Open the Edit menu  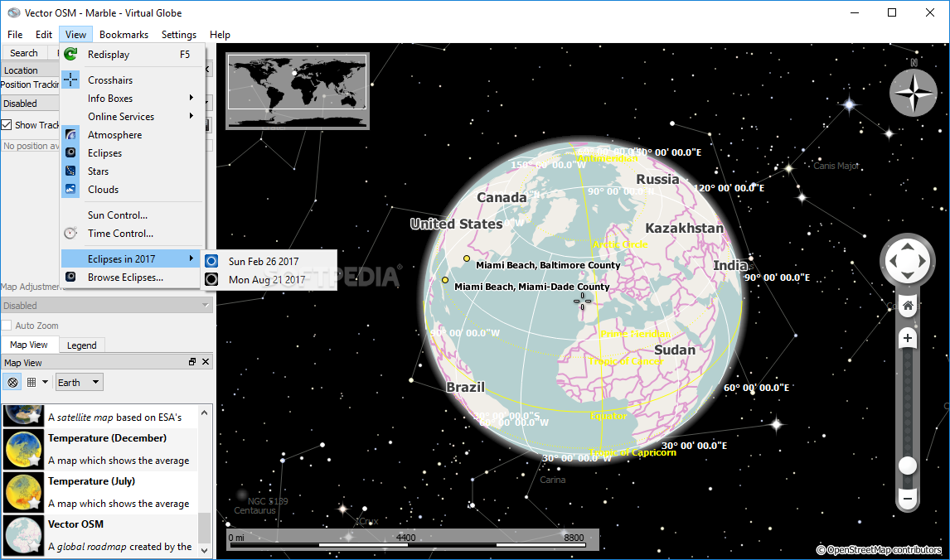[x=44, y=35]
